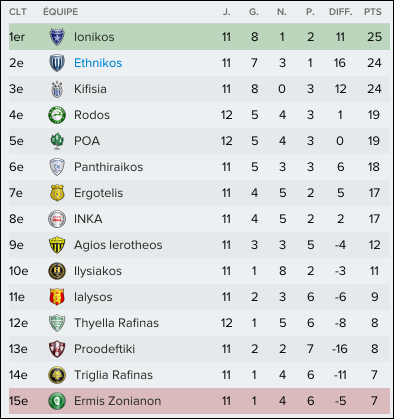Select the Proodeftiki maroon crest icon
This screenshot has width=394, height=419.
tap(57, 349)
